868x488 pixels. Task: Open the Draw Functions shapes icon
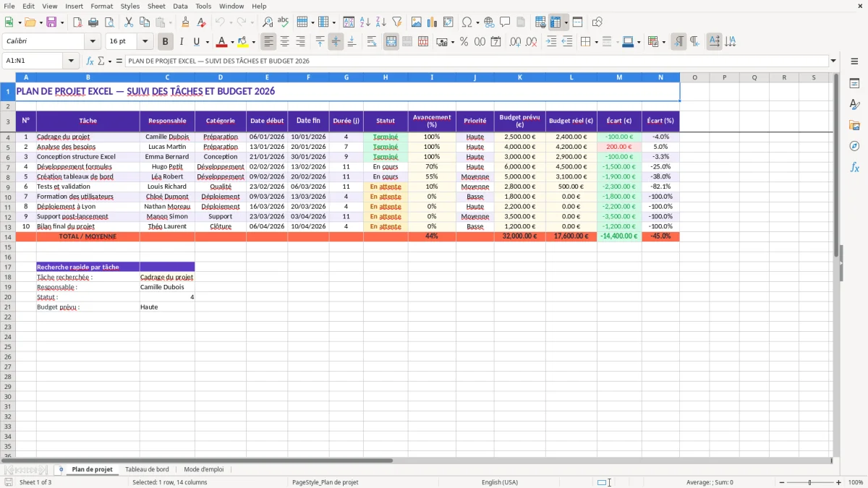(x=597, y=22)
